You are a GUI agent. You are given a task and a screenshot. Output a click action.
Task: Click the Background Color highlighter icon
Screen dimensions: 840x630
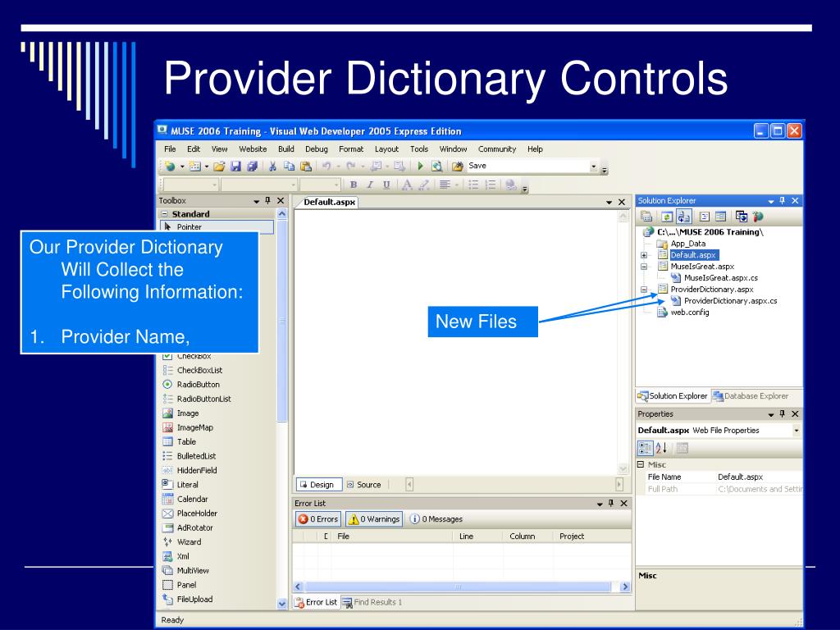pos(424,185)
